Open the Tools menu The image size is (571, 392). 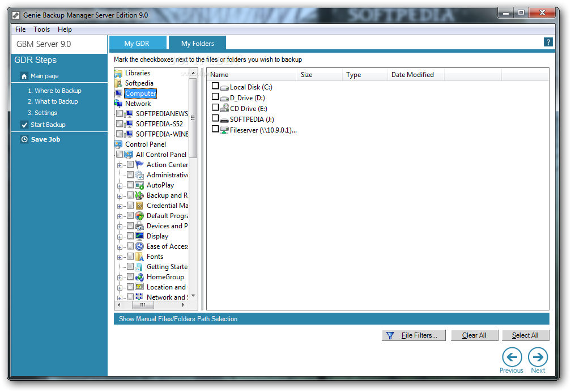41,29
